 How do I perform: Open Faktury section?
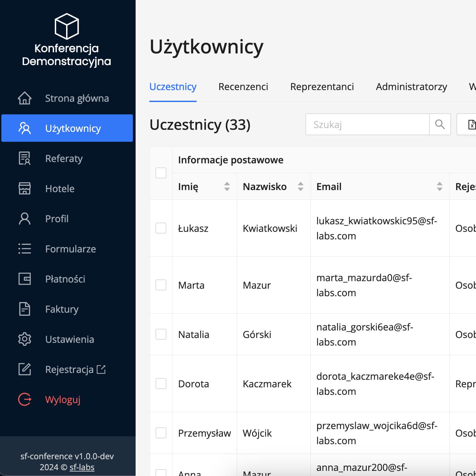[x=67, y=309]
